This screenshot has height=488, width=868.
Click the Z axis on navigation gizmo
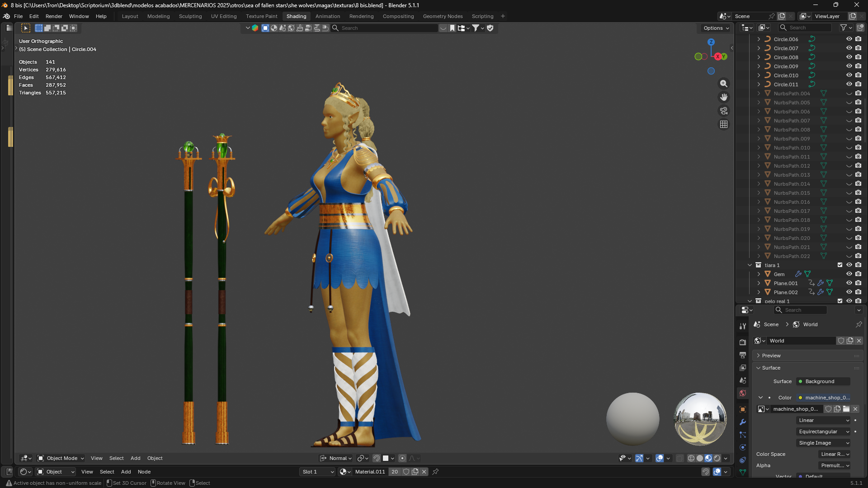(x=711, y=42)
